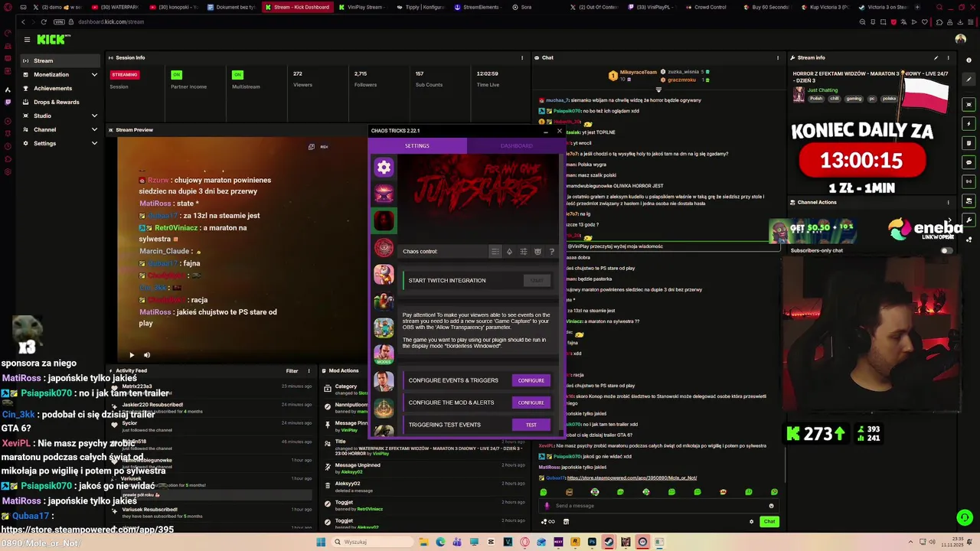Send message with green Chat button
Screen dimensions: 980x551
pos(769,521)
